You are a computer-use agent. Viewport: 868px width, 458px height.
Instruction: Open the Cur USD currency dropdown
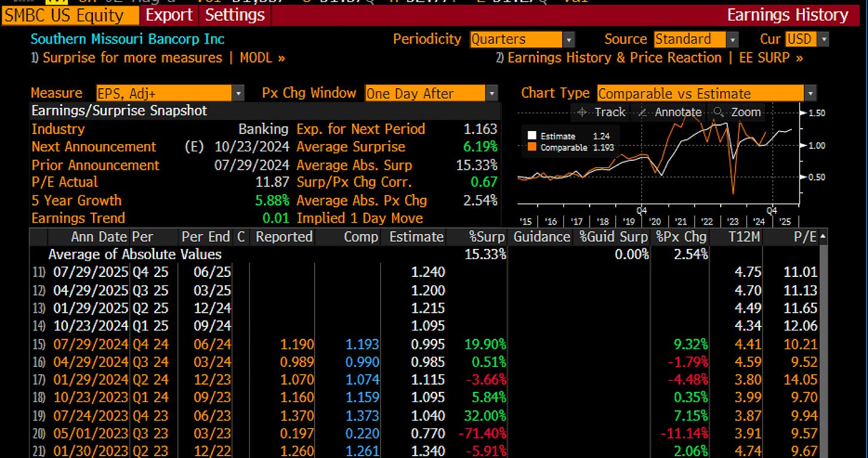click(807, 40)
